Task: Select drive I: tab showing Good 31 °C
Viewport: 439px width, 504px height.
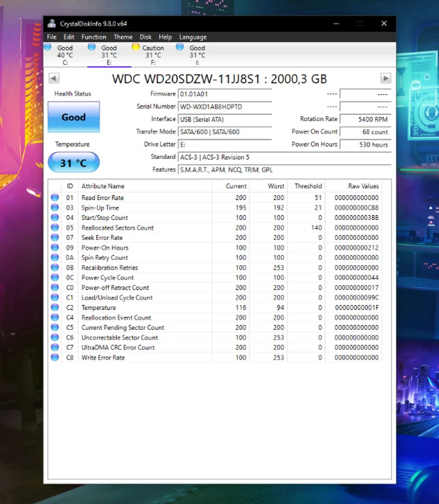Action: [x=197, y=55]
